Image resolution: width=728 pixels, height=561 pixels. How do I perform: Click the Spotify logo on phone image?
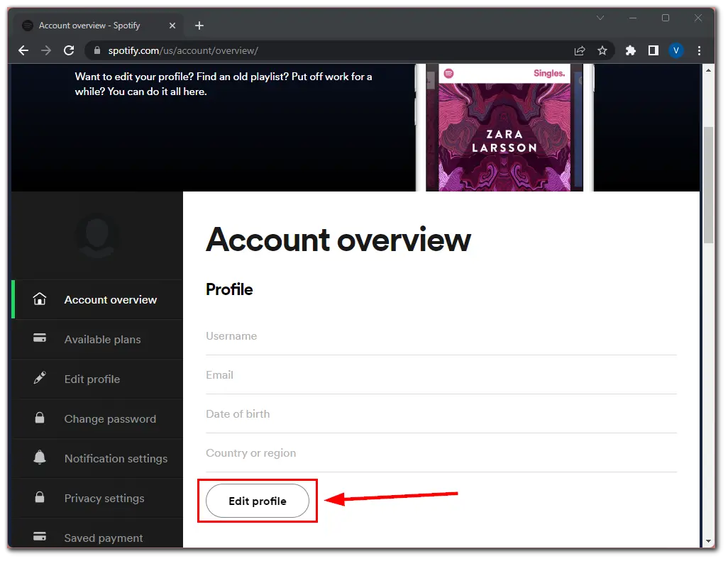(448, 73)
